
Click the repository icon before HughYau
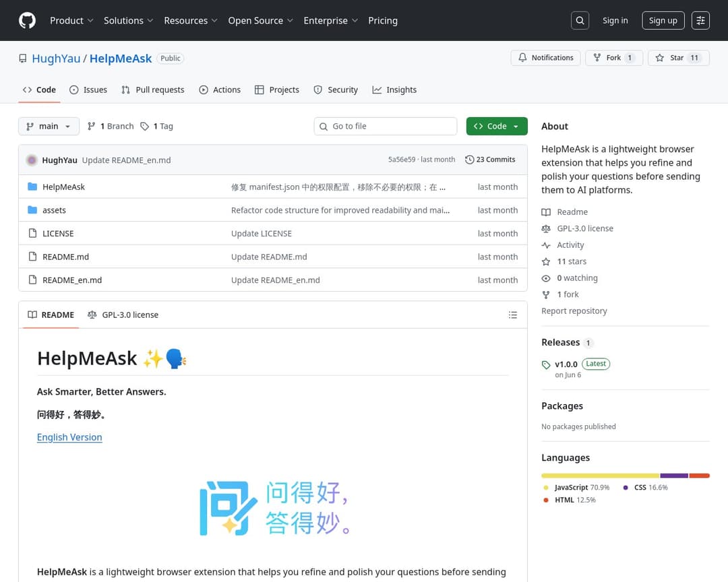(23, 59)
